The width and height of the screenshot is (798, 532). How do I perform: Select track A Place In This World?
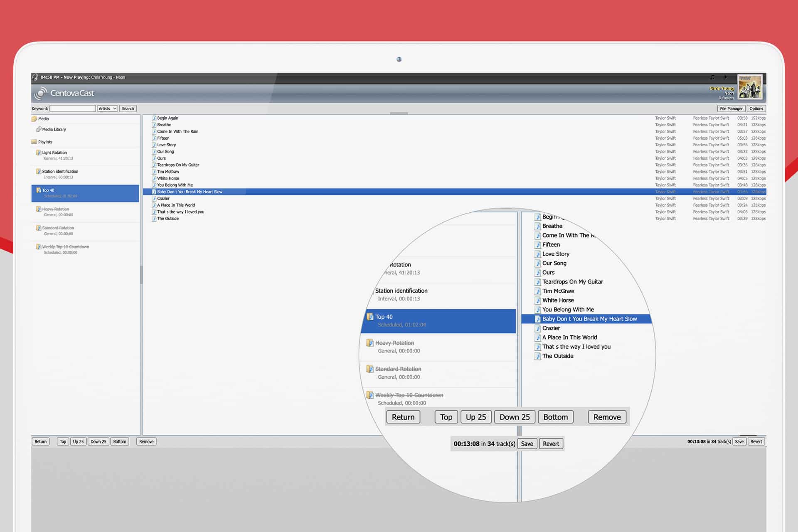176,205
